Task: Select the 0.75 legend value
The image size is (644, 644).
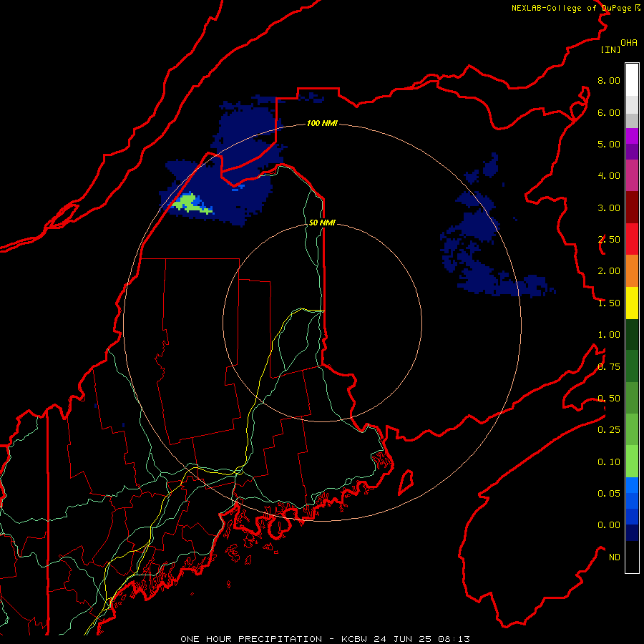Action: 609,367
